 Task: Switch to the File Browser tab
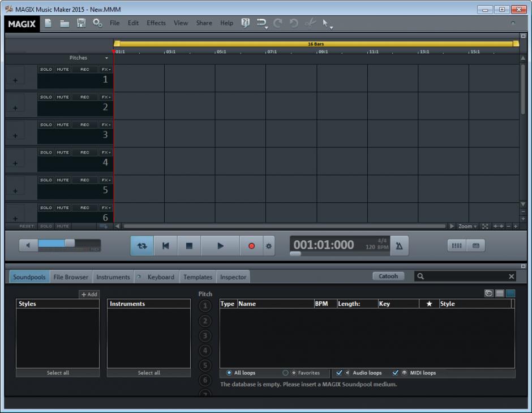pyautogui.click(x=71, y=277)
